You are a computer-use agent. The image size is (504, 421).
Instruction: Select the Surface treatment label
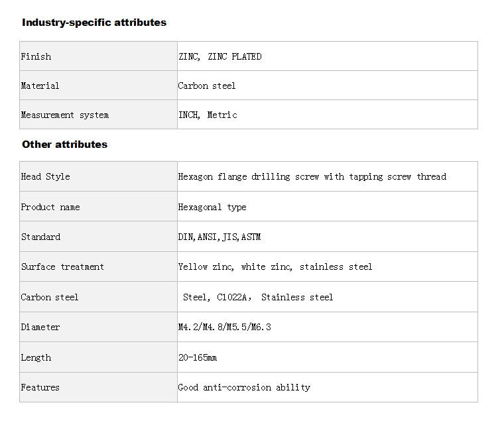pos(63,267)
